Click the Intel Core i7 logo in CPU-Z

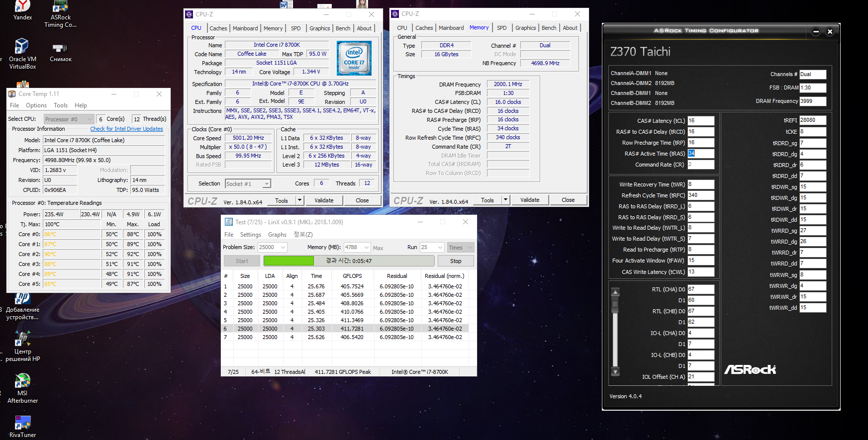pyautogui.click(x=354, y=58)
